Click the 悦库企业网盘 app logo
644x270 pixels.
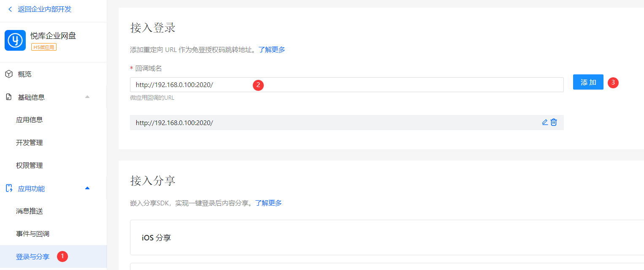[15, 41]
